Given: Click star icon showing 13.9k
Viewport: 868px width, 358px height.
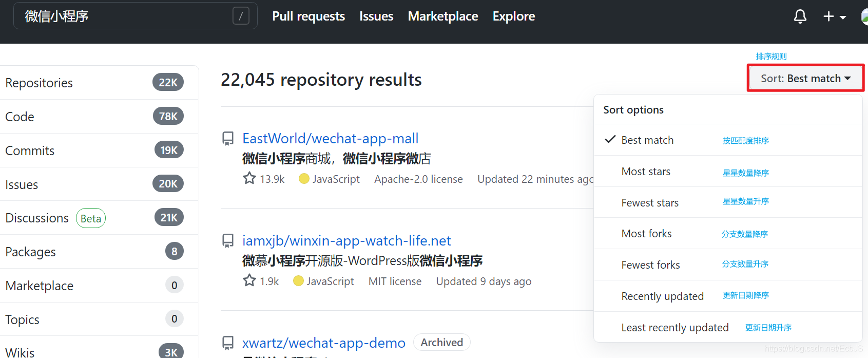Looking at the screenshot, I should point(249,178).
